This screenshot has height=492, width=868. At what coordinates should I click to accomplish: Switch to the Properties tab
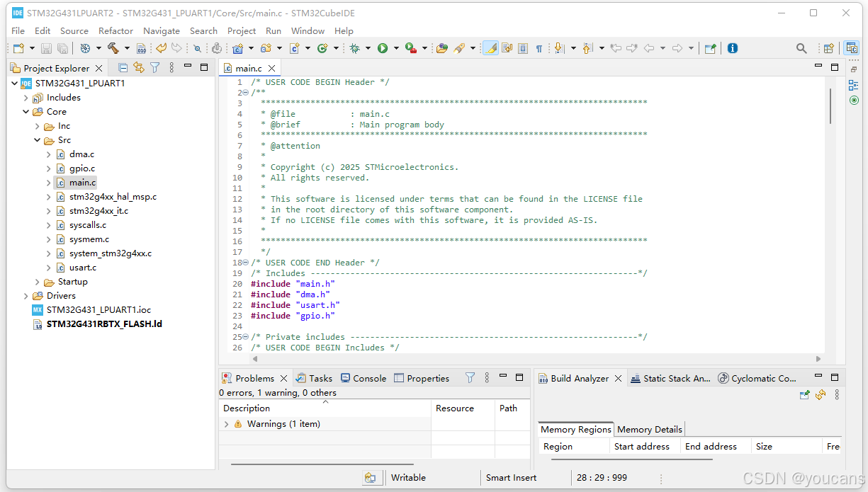point(422,378)
